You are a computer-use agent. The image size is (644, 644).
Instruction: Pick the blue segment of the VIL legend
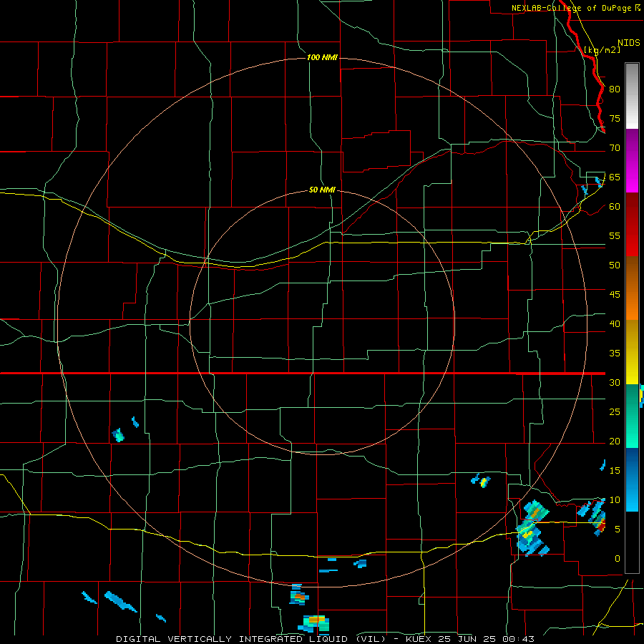point(632,479)
